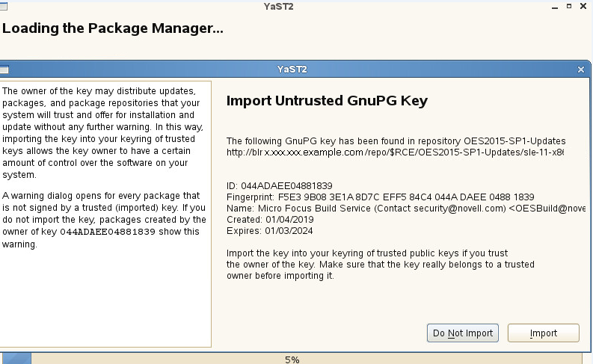The width and height of the screenshot is (593, 364).
Task: Click the repository URL text
Action: (x=395, y=152)
